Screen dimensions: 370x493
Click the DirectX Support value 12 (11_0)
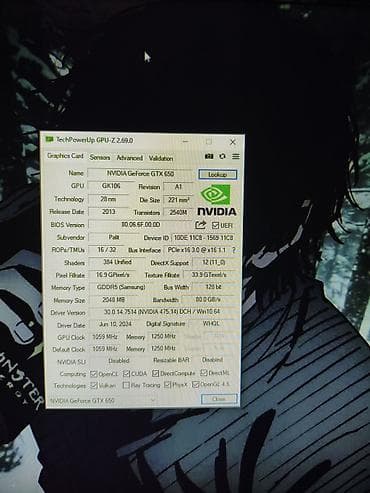[214, 262]
